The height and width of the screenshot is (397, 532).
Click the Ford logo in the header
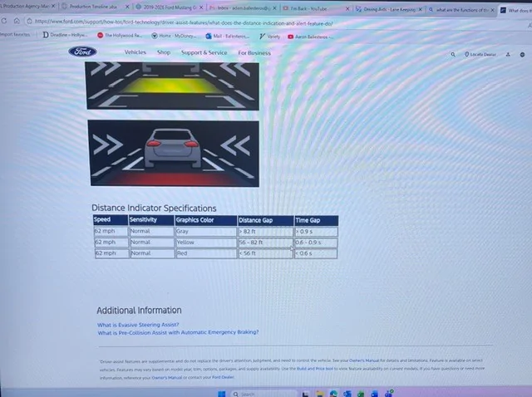point(82,51)
